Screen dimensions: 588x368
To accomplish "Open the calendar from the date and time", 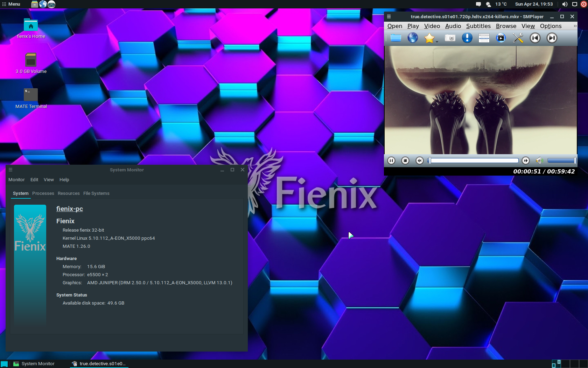I will coord(534,4).
